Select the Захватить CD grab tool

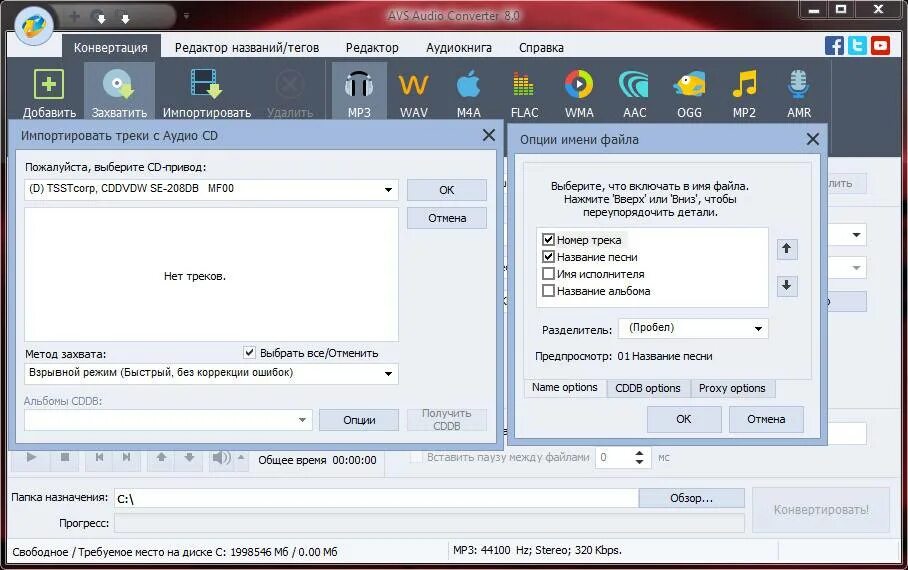tap(119, 93)
